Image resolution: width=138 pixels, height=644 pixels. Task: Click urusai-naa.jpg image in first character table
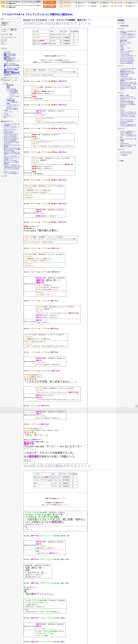click(x=39, y=44)
